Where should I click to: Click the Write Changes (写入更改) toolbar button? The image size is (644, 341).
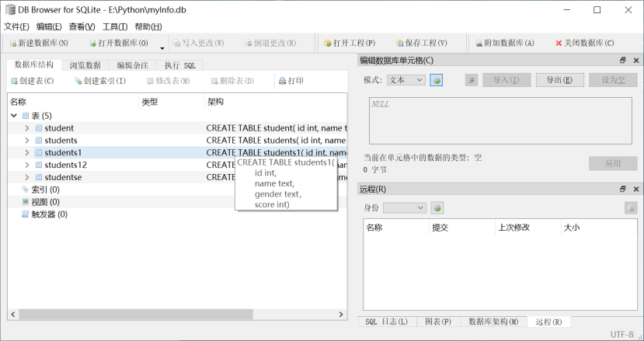pos(199,43)
